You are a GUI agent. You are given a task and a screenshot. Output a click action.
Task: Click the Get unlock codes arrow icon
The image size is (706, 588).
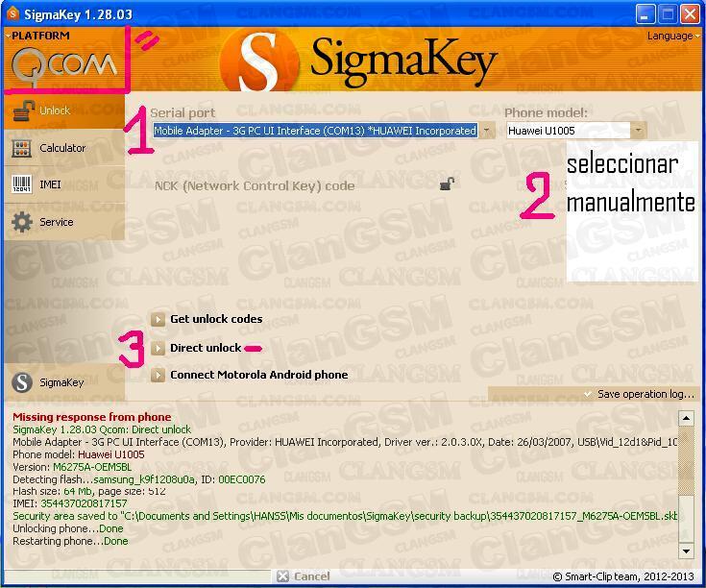coord(158,319)
